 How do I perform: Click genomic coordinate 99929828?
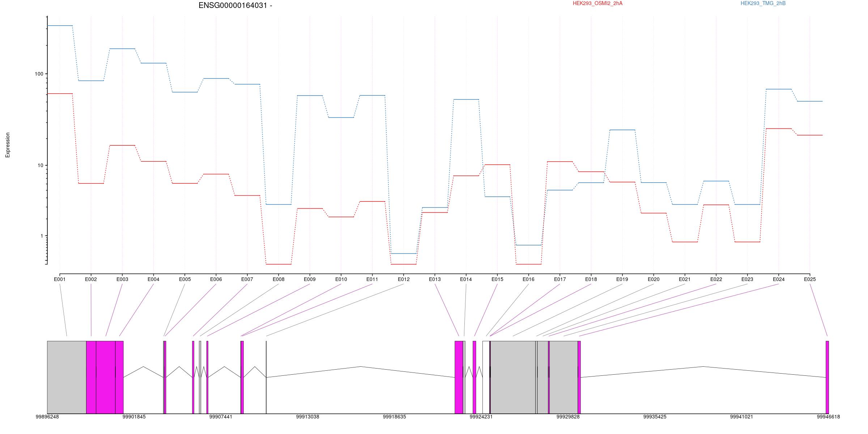568,417
